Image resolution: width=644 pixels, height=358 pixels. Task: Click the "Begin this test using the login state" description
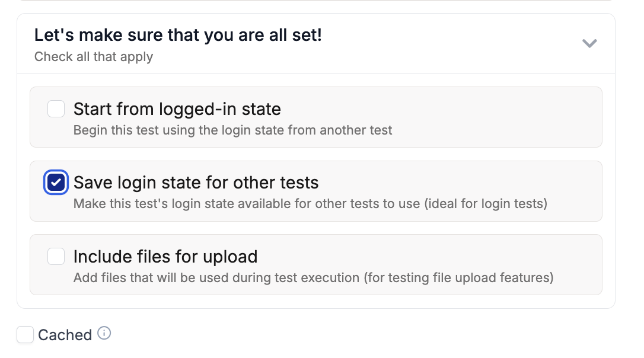[232, 130]
